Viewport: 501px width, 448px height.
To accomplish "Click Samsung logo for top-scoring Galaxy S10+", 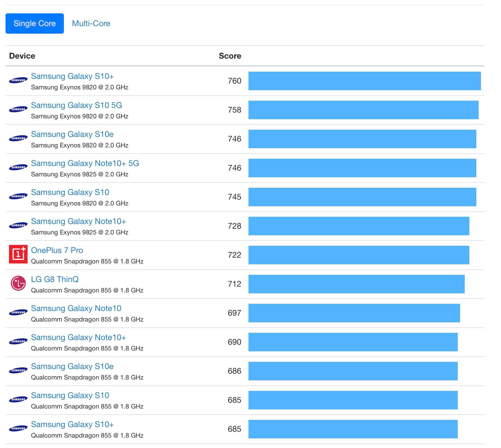I will pyautogui.click(x=18, y=80).
